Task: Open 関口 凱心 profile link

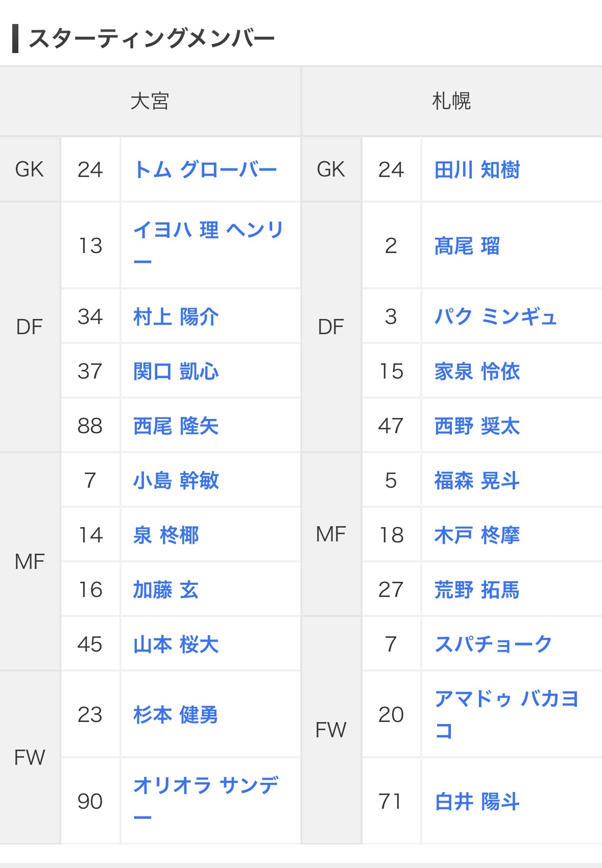Action: pyautogui.click(x=176, y=371)
